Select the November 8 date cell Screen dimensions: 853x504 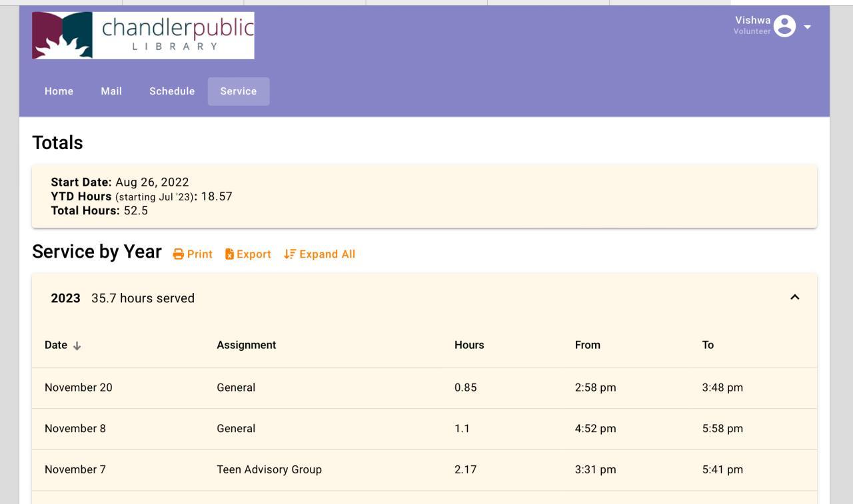tap(75, 429)
